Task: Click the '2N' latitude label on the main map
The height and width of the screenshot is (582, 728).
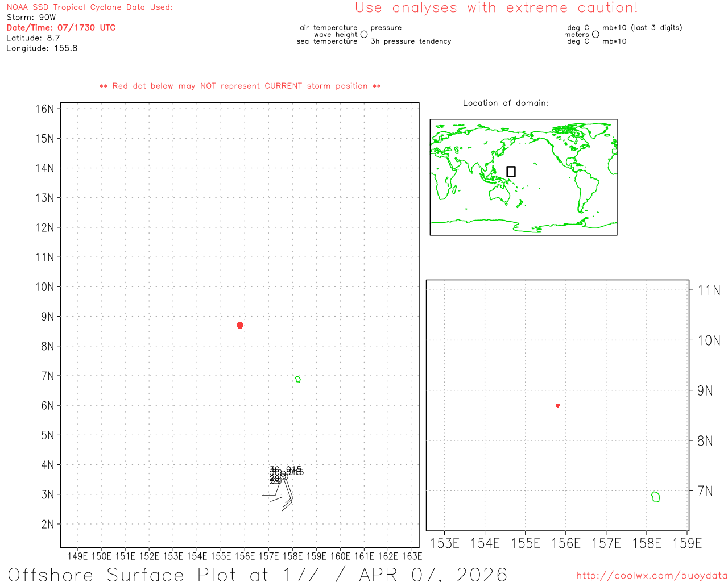Action: click(x=48, y=525)
